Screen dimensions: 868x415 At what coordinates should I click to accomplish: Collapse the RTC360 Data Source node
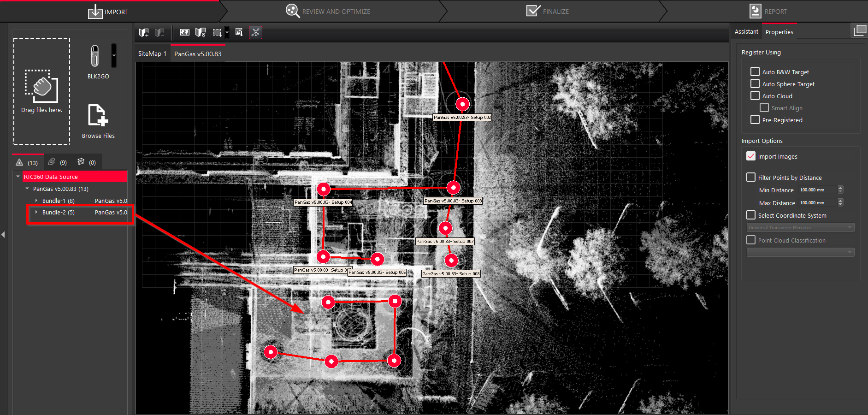coord(18,177)
